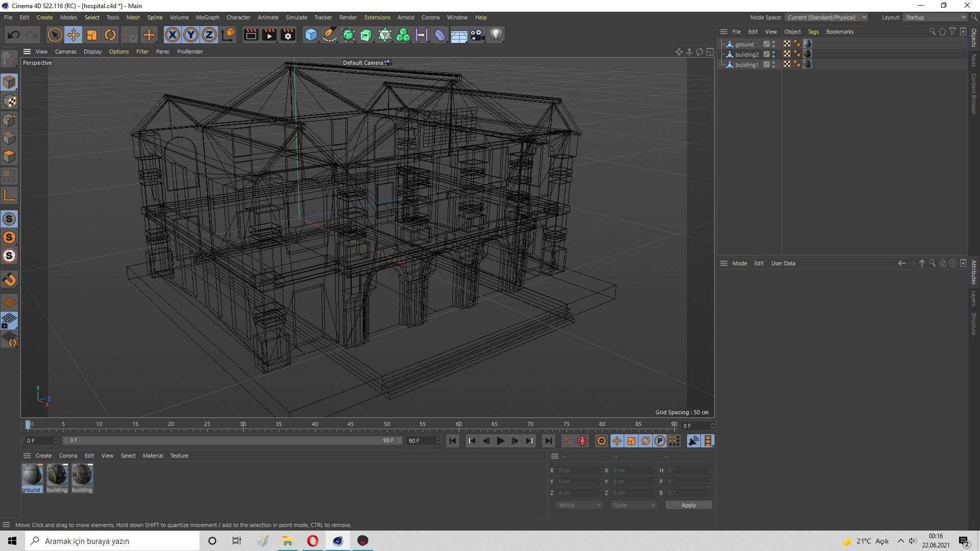Screen dimensions: 980x551
Task: Expand the World coordinate system dropdown
Action: pos(579,505)
